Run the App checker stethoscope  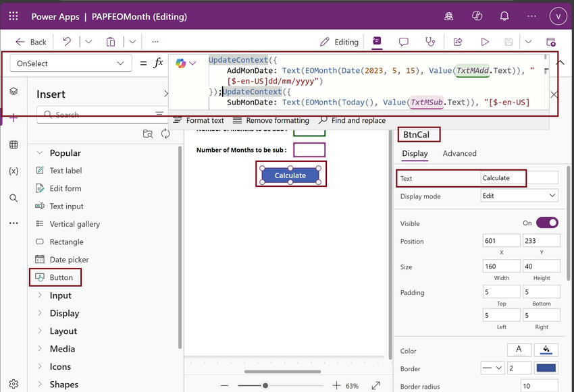[430, 42]
